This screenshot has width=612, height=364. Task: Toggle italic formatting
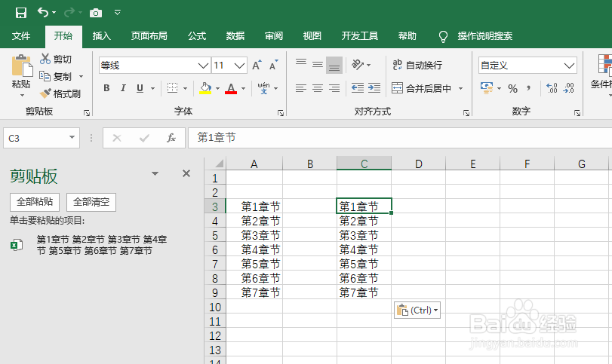[123, 88]
